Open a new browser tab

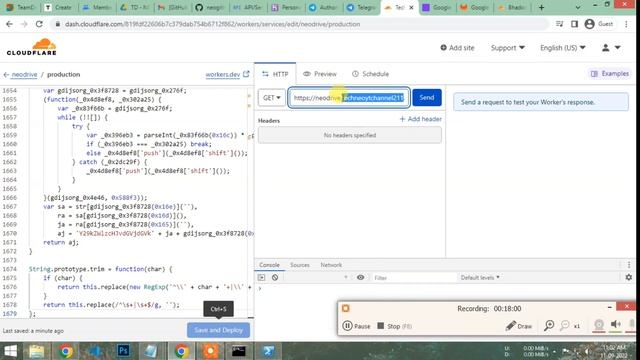click(x=541, y=7)
